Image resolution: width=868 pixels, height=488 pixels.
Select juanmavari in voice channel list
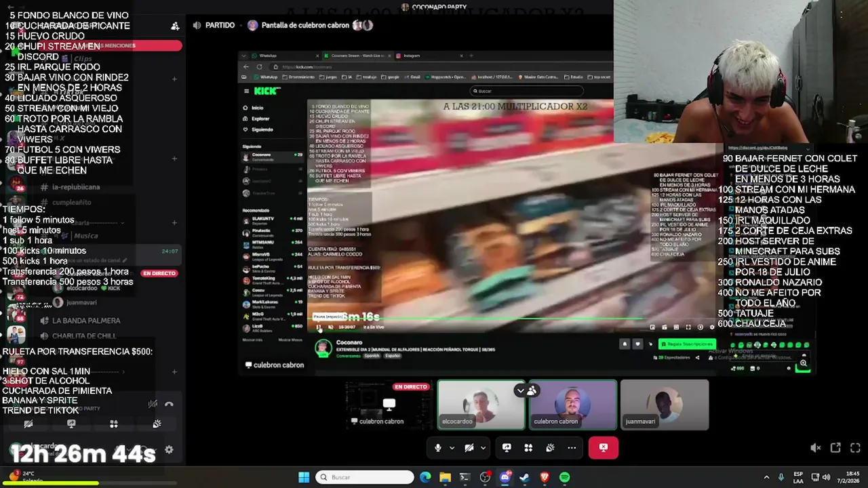pos(81,303)
